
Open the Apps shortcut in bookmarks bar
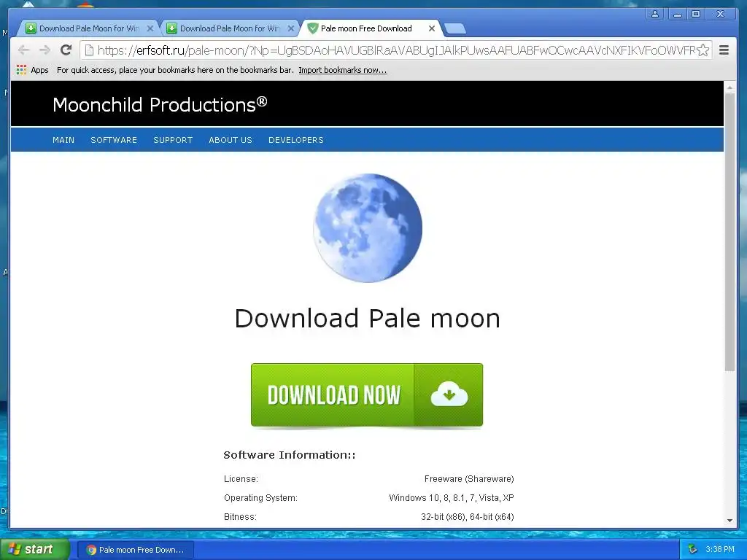coord(32,70)
